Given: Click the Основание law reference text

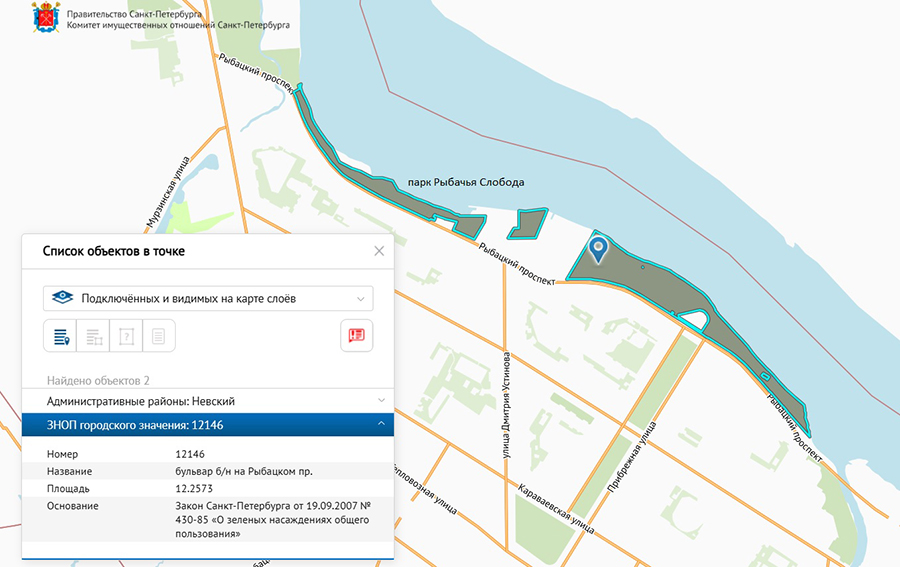Looking at the screenshot, I should point(273,520).
